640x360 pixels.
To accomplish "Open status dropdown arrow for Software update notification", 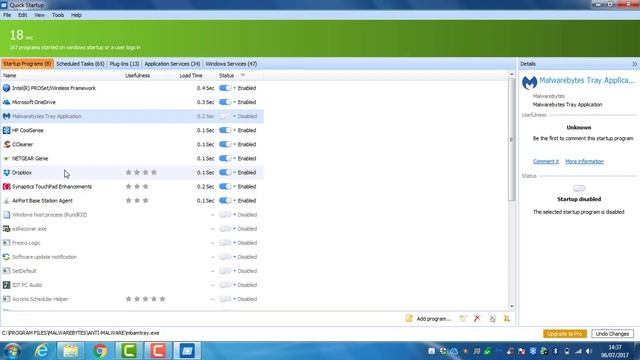I will [235, 257].
